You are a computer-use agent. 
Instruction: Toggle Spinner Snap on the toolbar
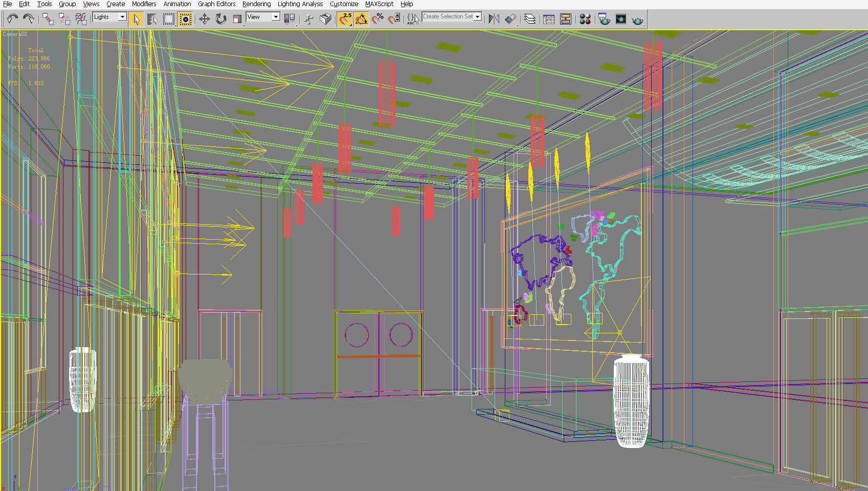pos(394,19)
